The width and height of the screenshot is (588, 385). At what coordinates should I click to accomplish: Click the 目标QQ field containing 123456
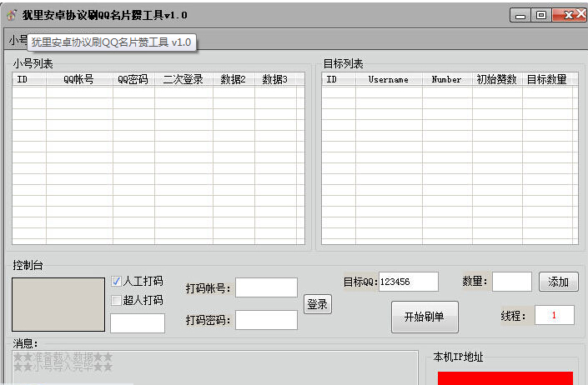pyautogui.click(x=409, y=282)
